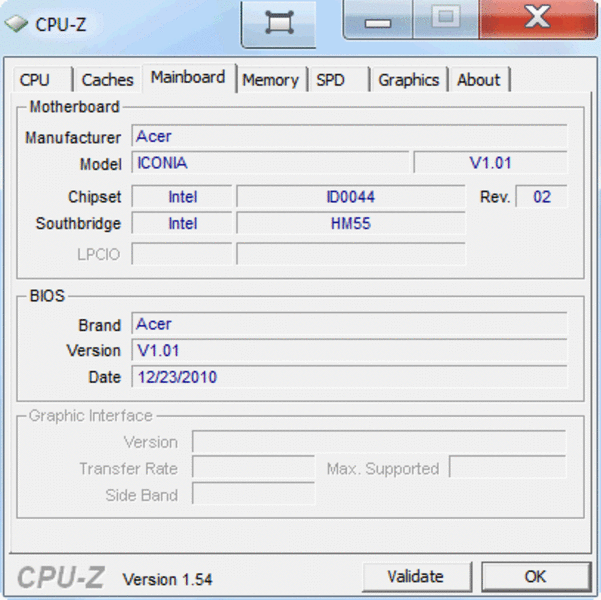This screenshot has height=600, width=601.
Task: Click the CPU-Z title text
Action: coord(61,25)
